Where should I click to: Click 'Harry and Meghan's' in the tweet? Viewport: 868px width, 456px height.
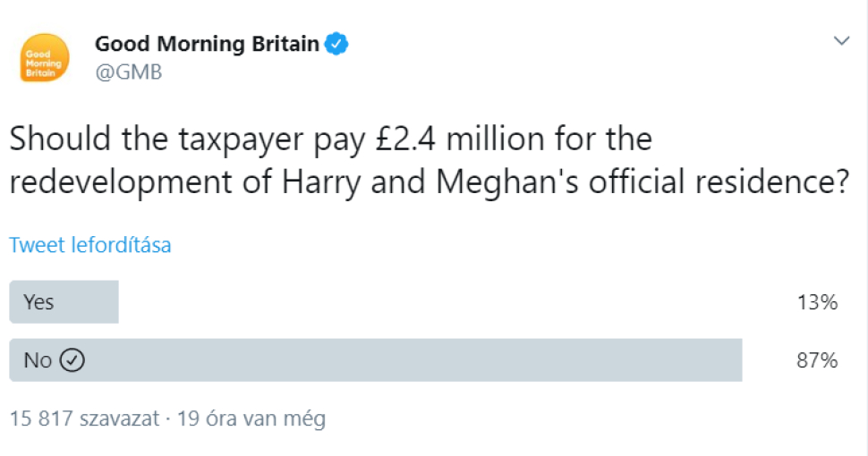pyautogui.click(x=430, y=182)
